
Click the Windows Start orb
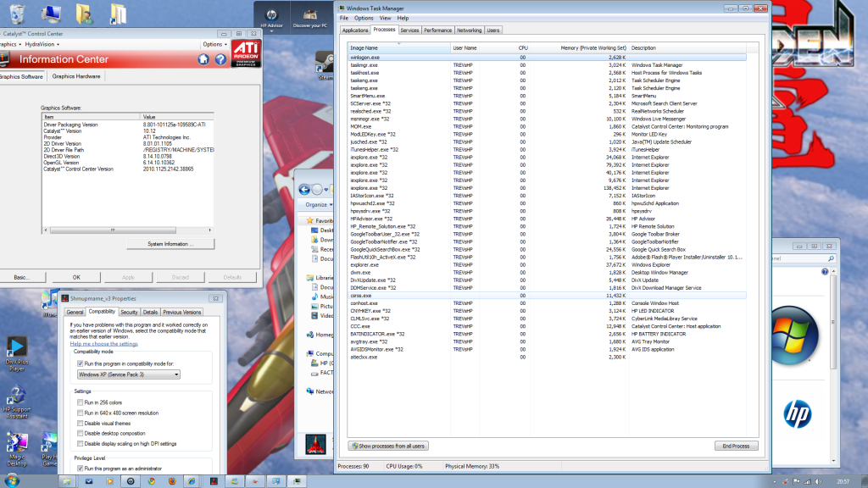click(x=12, y=481)
